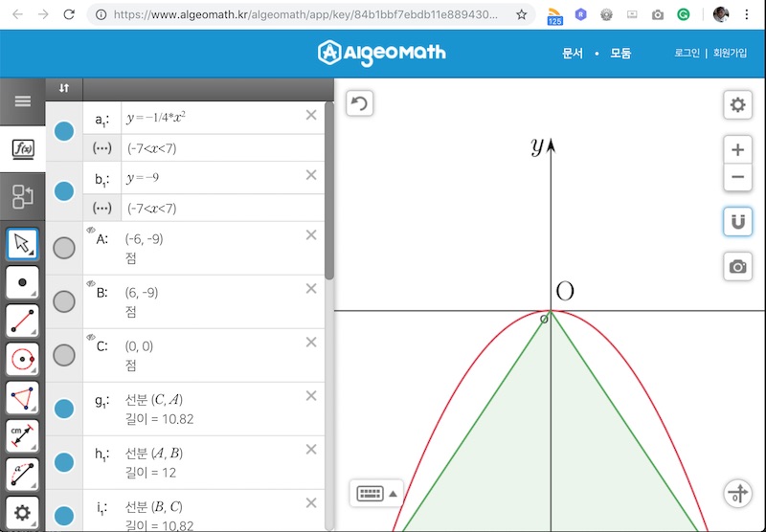Select the polygon tool
The image size is (766, 532).
22,398
